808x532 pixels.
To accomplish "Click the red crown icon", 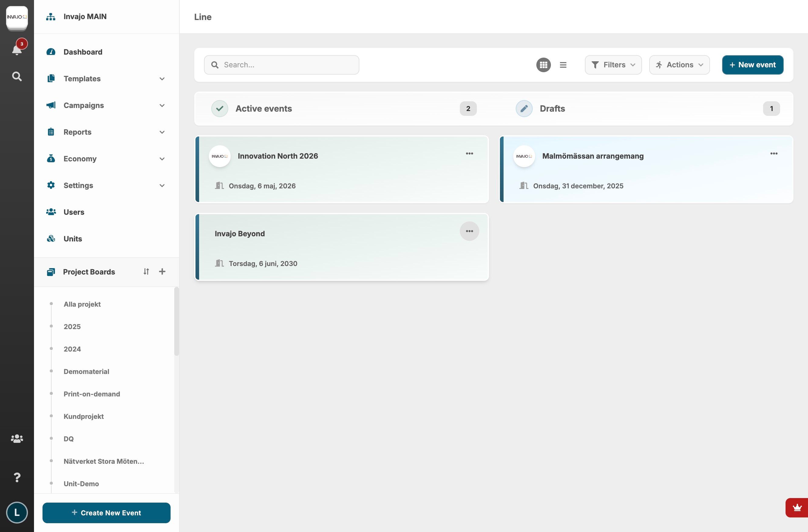I will coord(797,507).
